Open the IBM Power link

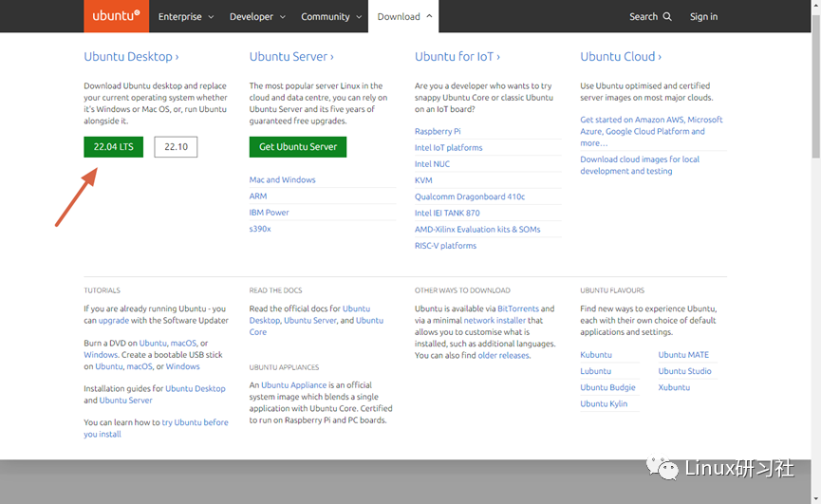(270, 212)
